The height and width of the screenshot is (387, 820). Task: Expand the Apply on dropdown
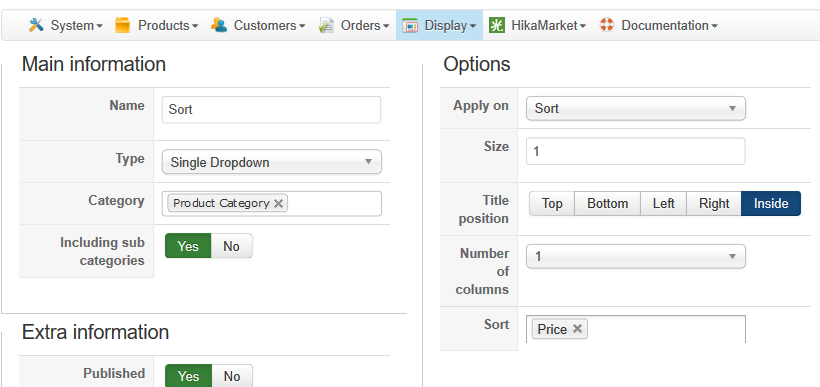[x=635, y=108]
